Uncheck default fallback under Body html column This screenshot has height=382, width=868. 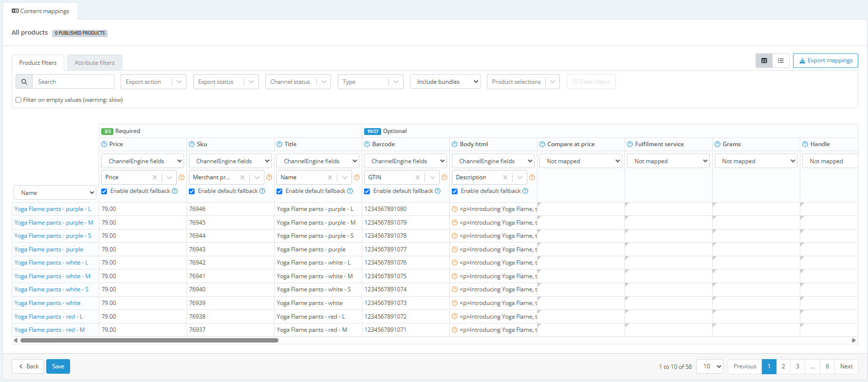coord(455,191)
